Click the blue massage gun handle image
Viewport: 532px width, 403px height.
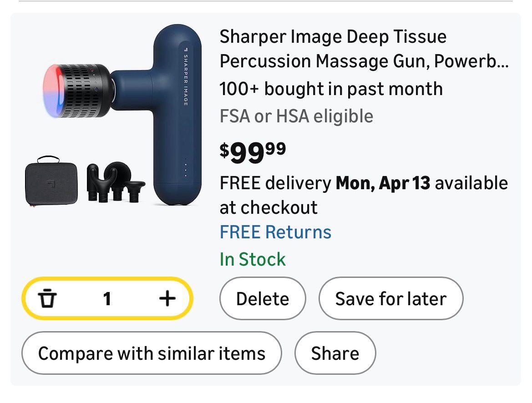point(177,136)
